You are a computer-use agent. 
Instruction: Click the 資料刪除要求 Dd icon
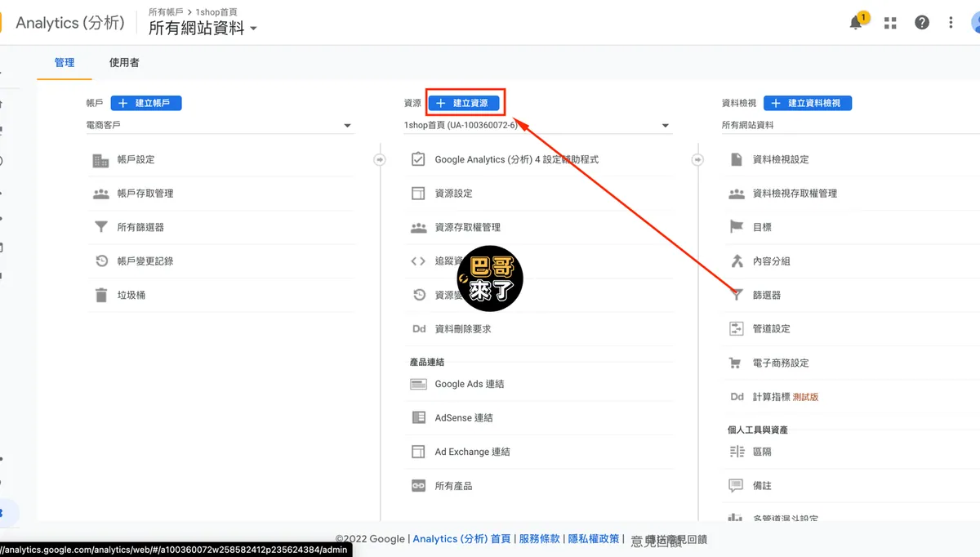click(418, 329)
